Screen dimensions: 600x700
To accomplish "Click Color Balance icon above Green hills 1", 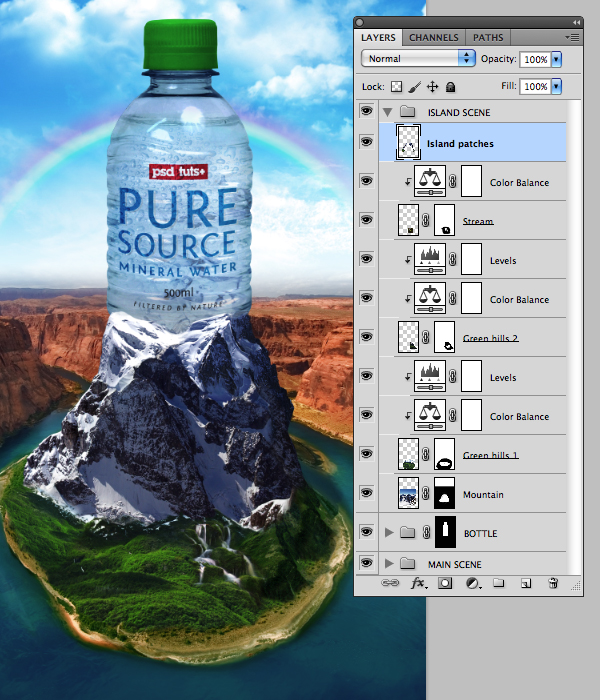I will [x=430, y=415].
